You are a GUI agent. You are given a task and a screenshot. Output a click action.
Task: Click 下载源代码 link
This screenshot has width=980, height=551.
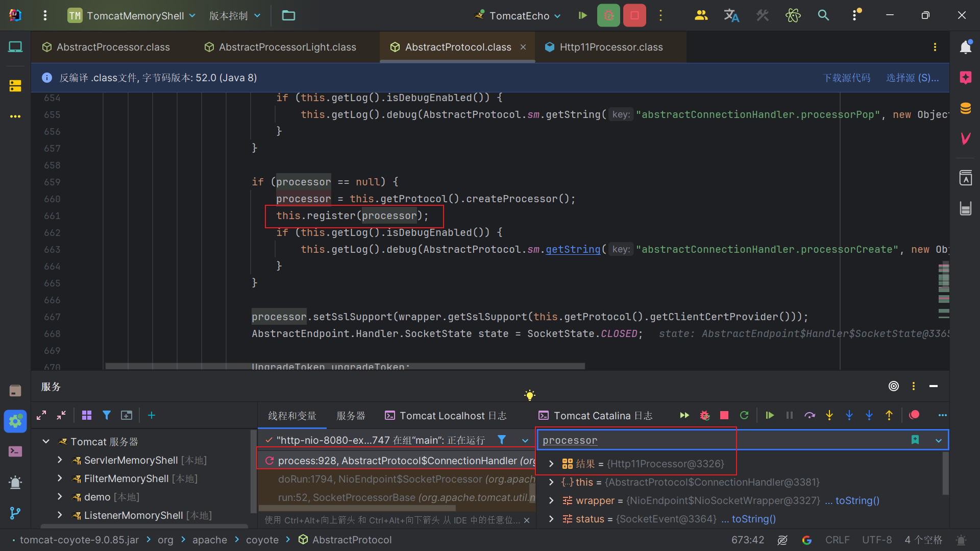click(x=847, y=78)
